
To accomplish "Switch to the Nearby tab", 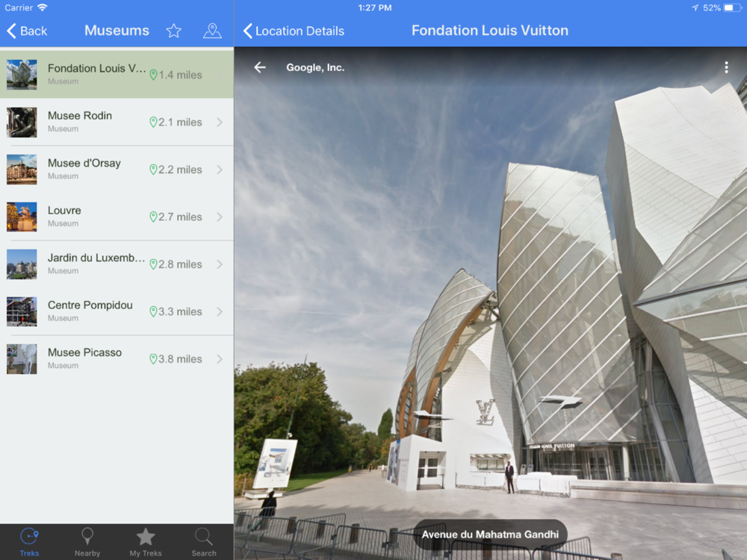I will point(87,542).
